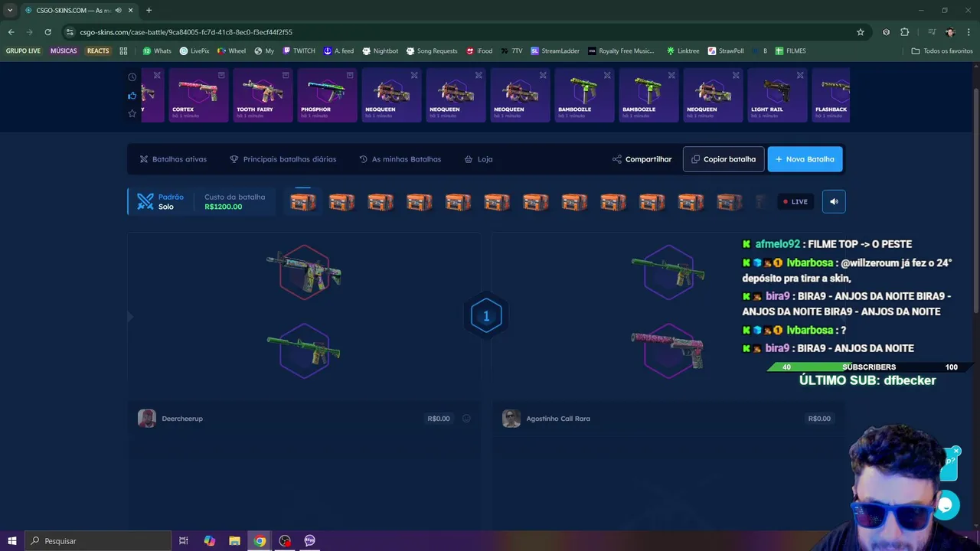Go back in browser history
The width and height of the screenshot is (980, 551).
click(x=11, y=32)
